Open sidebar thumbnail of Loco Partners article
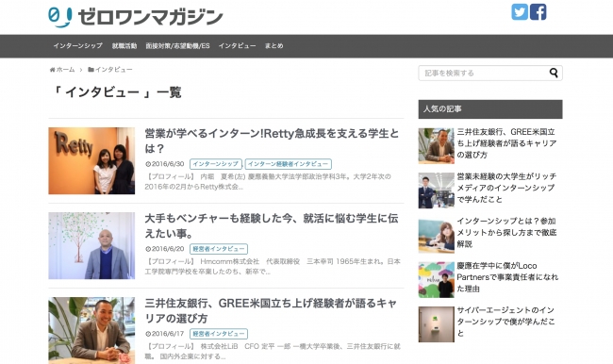 point(437,280)
